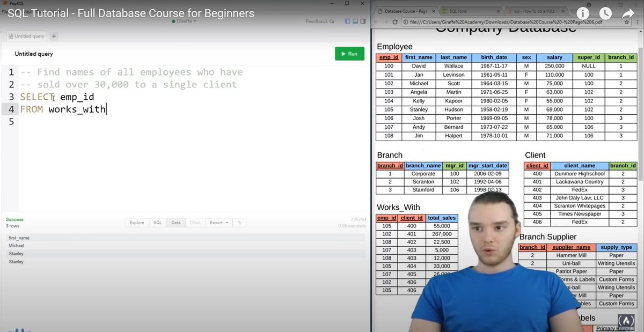Bookmark the PDF page with the star icon
The width and height of the screenshot is (644, 332).
pos(627,23)
